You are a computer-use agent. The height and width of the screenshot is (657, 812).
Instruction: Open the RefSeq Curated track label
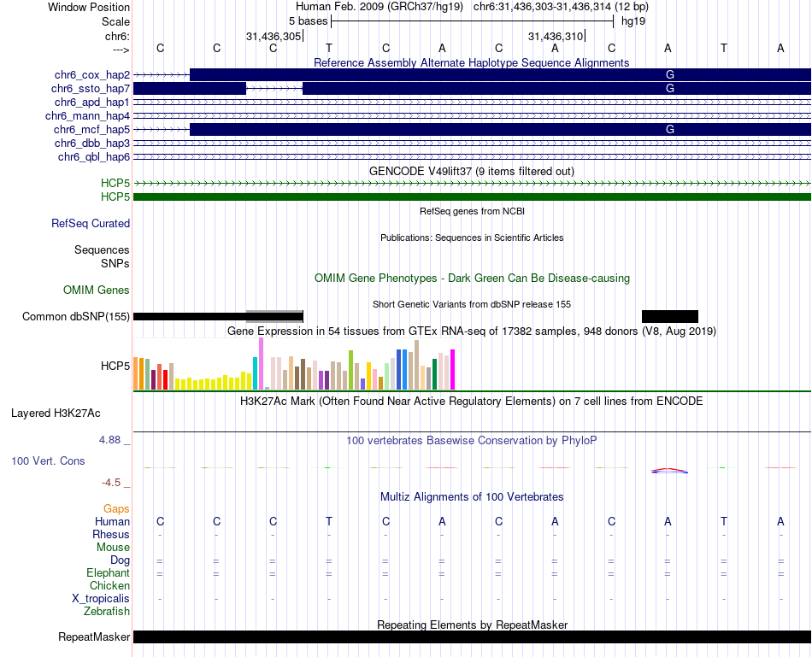(x=91, y=224)
